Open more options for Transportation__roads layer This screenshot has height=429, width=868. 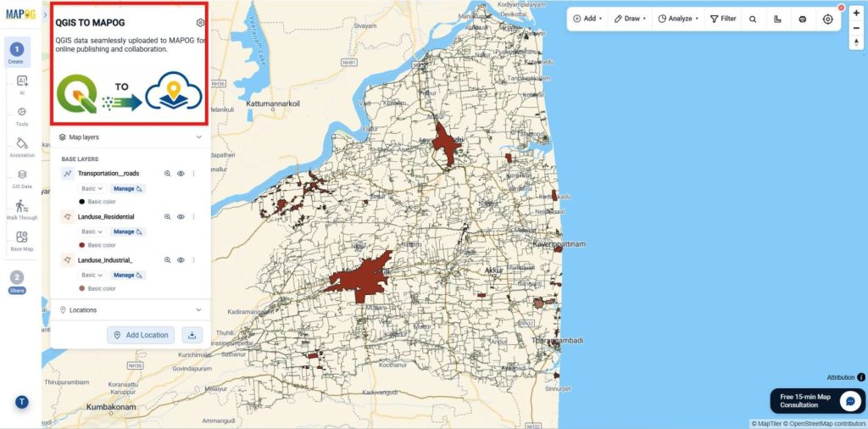(194, 173)
